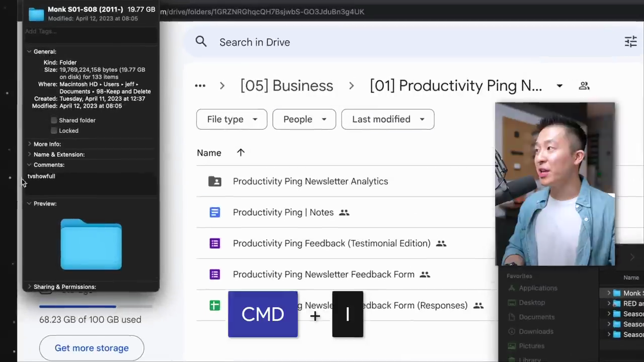The height and width of the screenshot is (362, 644).
Task: Click Downloads icon in Finder Favorites
Action: (x=512, y=331)
